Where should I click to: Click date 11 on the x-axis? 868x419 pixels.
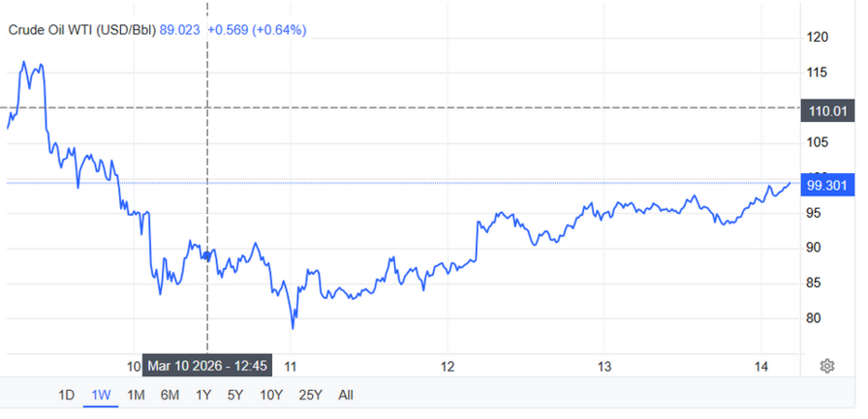[291, 366]
